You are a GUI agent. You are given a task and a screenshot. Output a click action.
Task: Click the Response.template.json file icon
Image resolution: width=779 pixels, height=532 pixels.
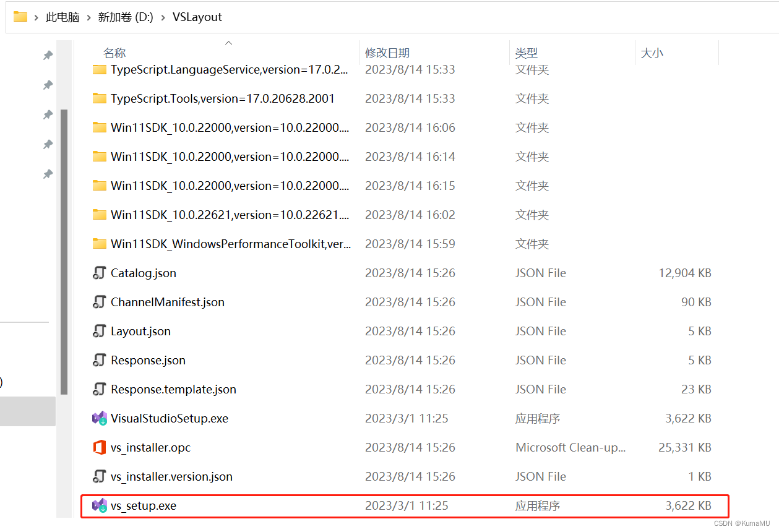click(x=99, y=389)
